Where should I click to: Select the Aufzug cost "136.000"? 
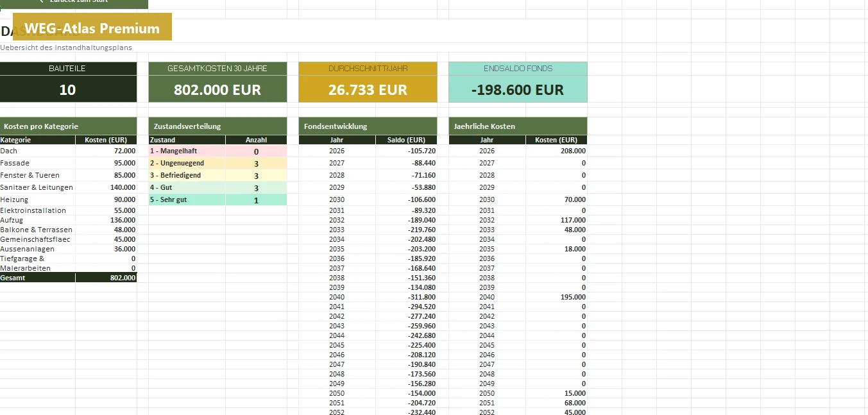pyautogui.click(x=123, y=220)
